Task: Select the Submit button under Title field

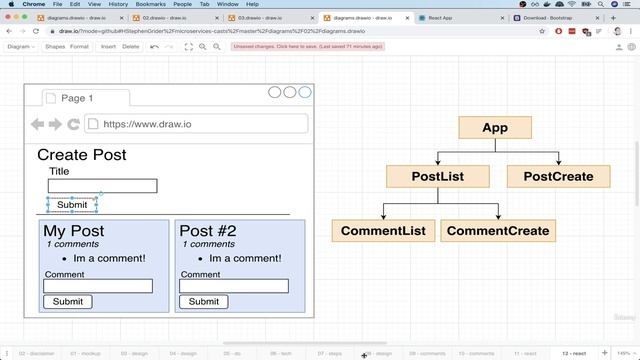Action: [72, 204]
